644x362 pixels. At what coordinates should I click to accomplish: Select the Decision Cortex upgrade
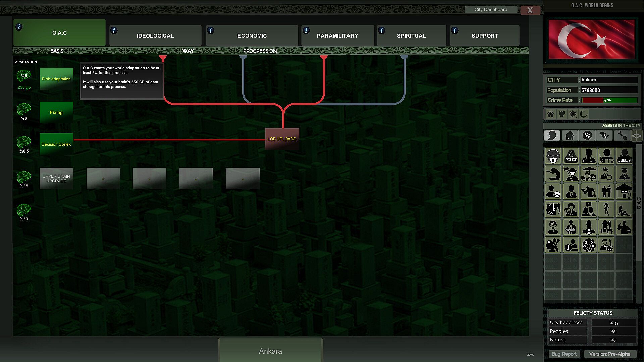pos(56,144)
